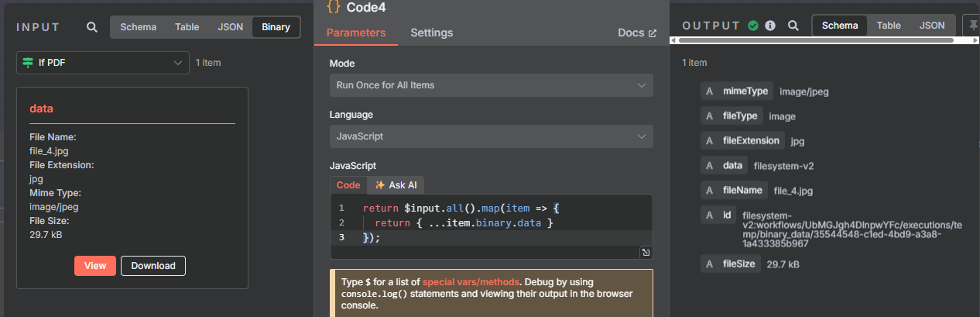The image size is (980, 317).
Task: Click inside the JavaScript code editor
Action: point(492,226)
